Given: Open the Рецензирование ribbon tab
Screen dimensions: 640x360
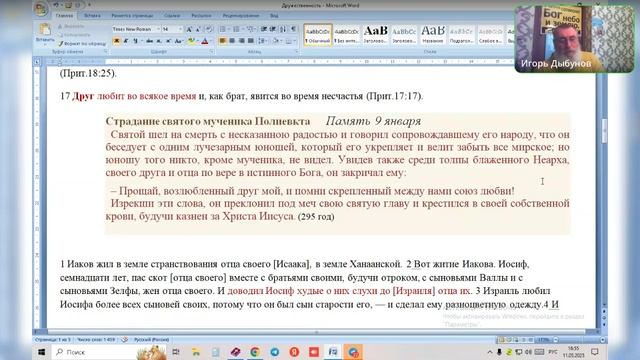Looking at the screenshot, I should (241, 16).
